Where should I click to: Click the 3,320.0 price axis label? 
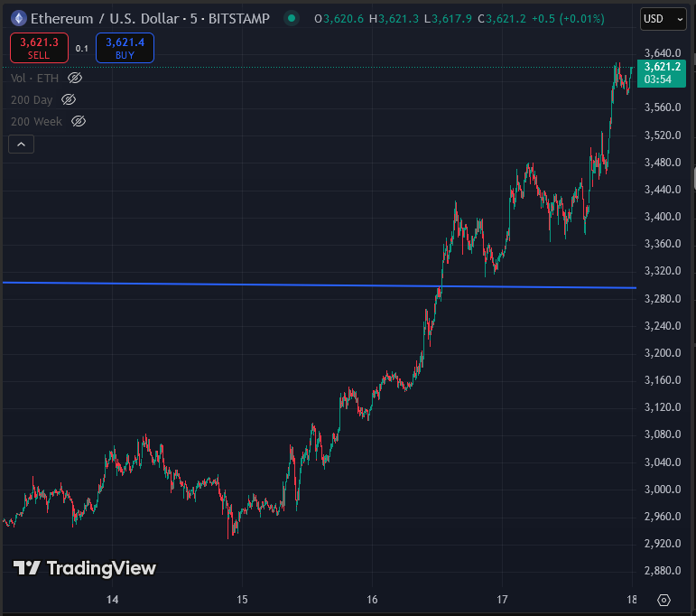[x=663, y=270]
